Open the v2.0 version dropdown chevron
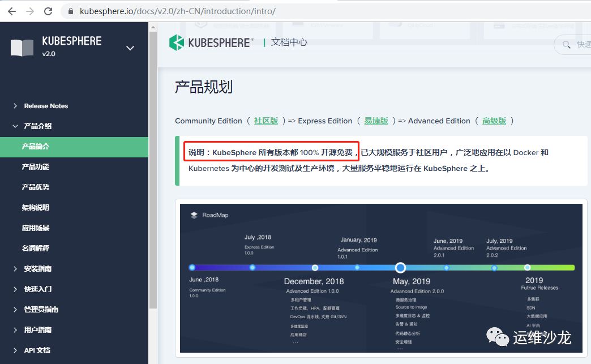This screenshot has height=364, width=591. [130, 48]
